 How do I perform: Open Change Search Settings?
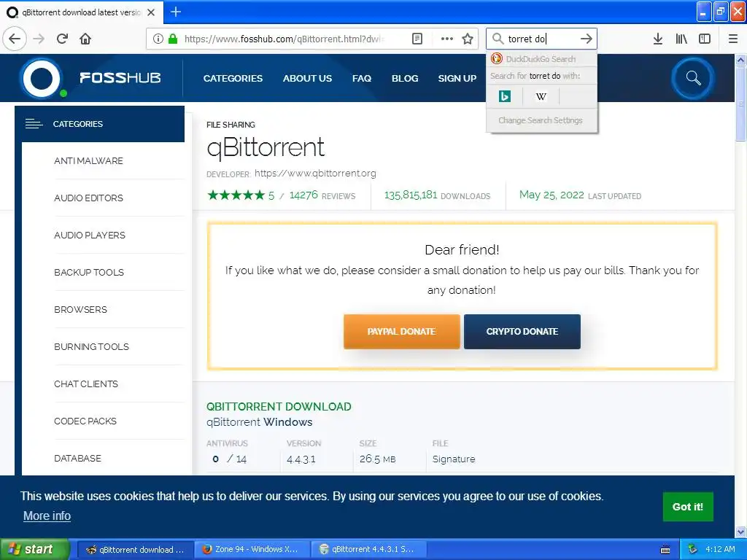pos(541,120)
